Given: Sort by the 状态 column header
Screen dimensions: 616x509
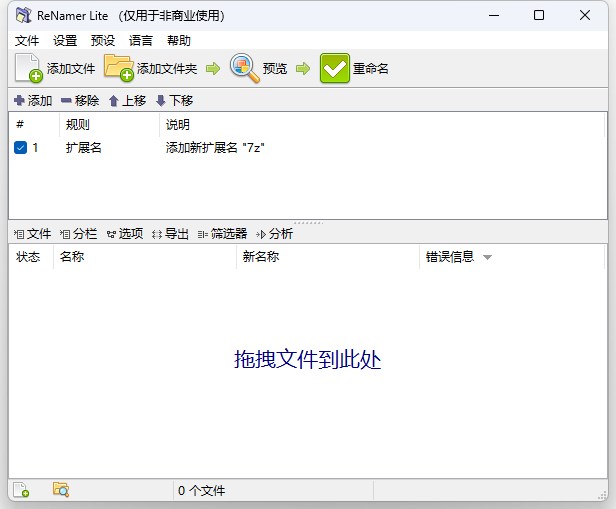Looking at the screenshot, I should click(31, 257).
